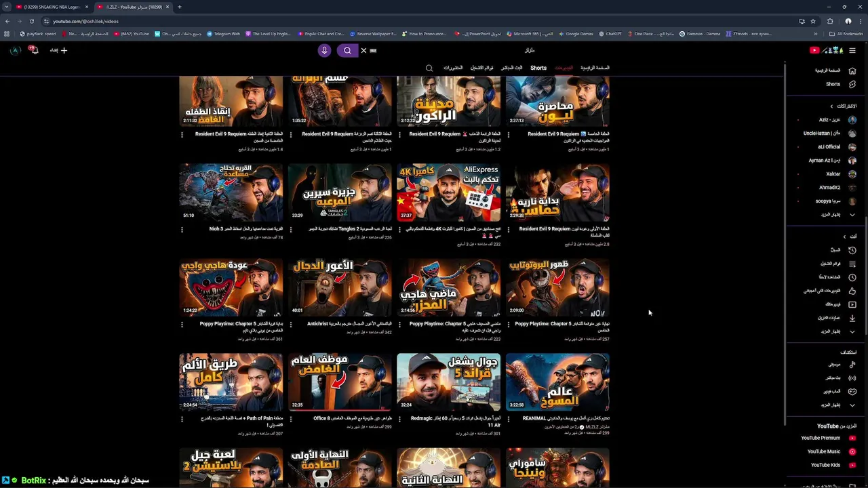Expand the 'You' section show-more below Downloads

click(x=838, y=331)
